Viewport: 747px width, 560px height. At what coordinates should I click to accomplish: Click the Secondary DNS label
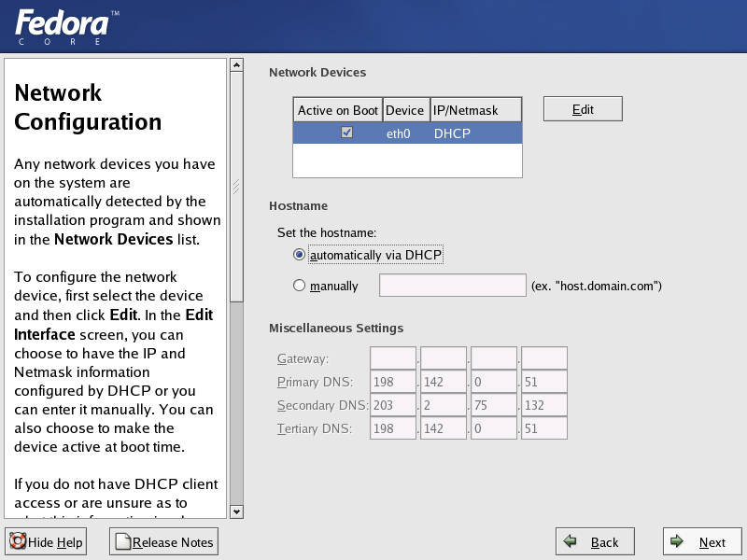[x=323, y=405]
